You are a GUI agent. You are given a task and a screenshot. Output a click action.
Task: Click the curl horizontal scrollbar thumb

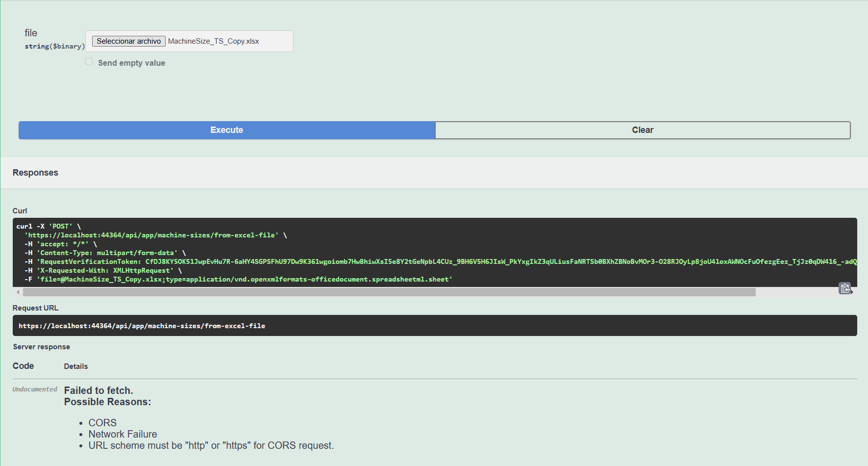point(389,292)
